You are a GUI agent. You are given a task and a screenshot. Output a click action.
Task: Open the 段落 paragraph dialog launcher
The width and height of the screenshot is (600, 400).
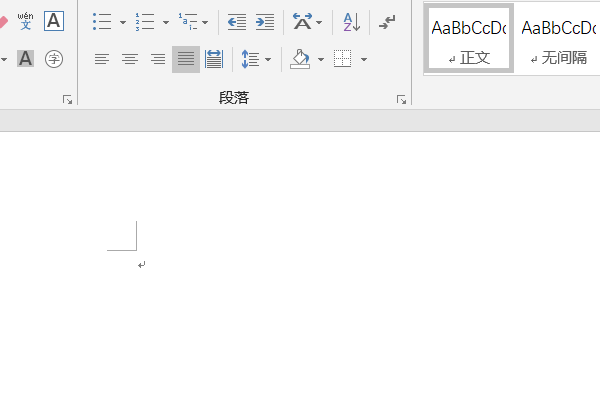[x=401, y=100]
